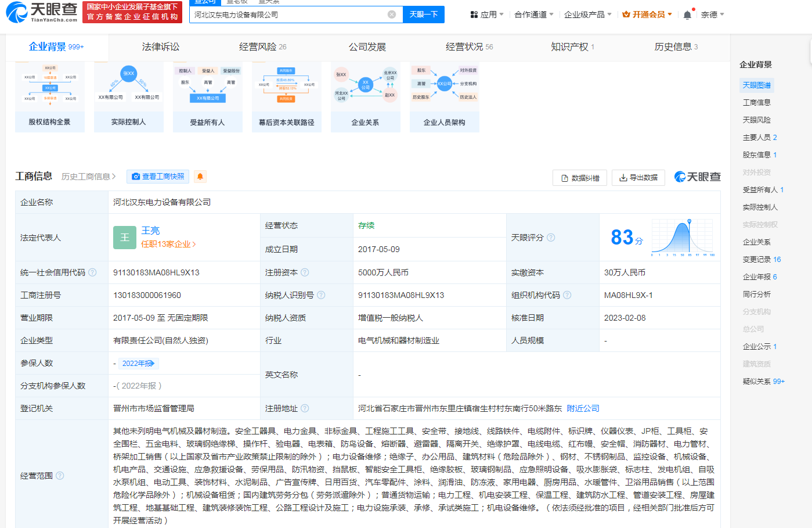Click the fund-backed red banner
The height and width of the screenshot is (528, 812).
coord(132,12)
